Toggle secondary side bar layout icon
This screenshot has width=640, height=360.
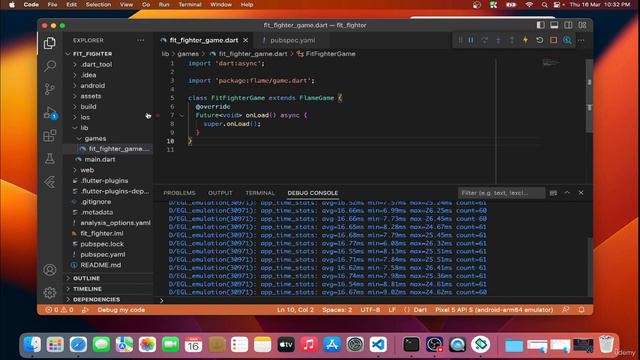click(568, 25)
